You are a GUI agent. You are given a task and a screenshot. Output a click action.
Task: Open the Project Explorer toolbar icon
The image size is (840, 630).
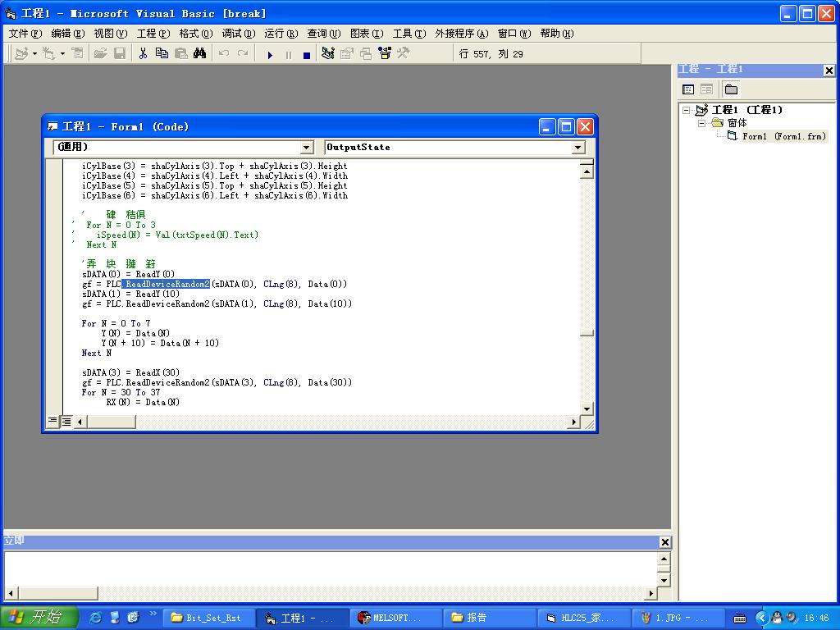pos(328,54)
